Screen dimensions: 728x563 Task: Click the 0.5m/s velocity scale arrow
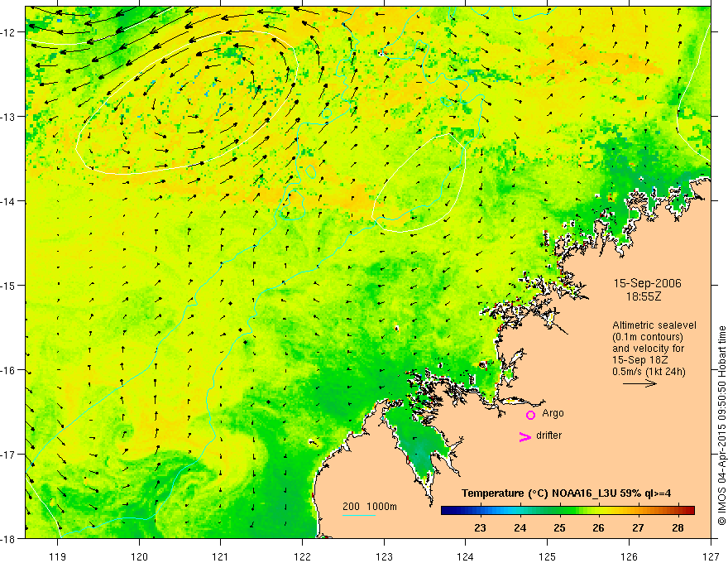(x=639, y=383)
